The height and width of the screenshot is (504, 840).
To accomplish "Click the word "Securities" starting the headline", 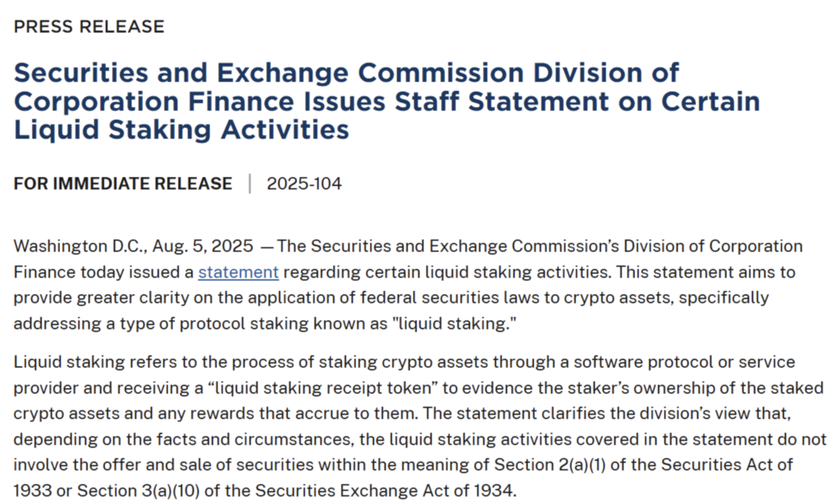I will coord(81,73).
